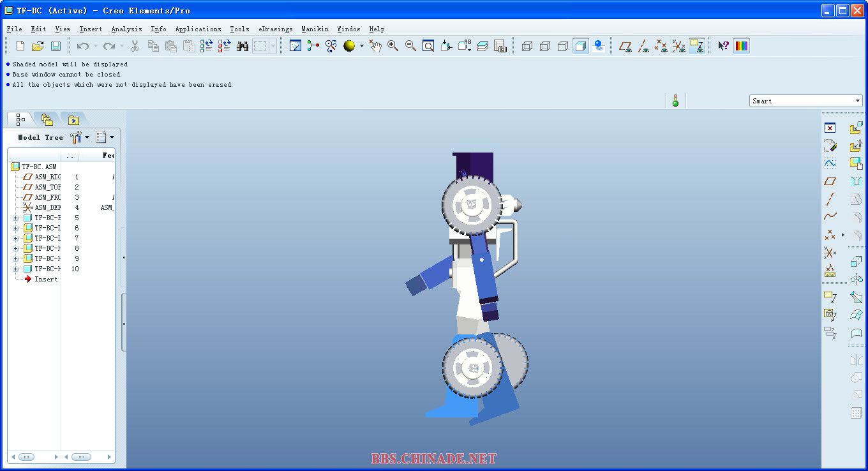Image resolution: width=868 pixels, height=471 pixels.
Task: Open the saved view list icon
Action: click(x=465, y=46)
